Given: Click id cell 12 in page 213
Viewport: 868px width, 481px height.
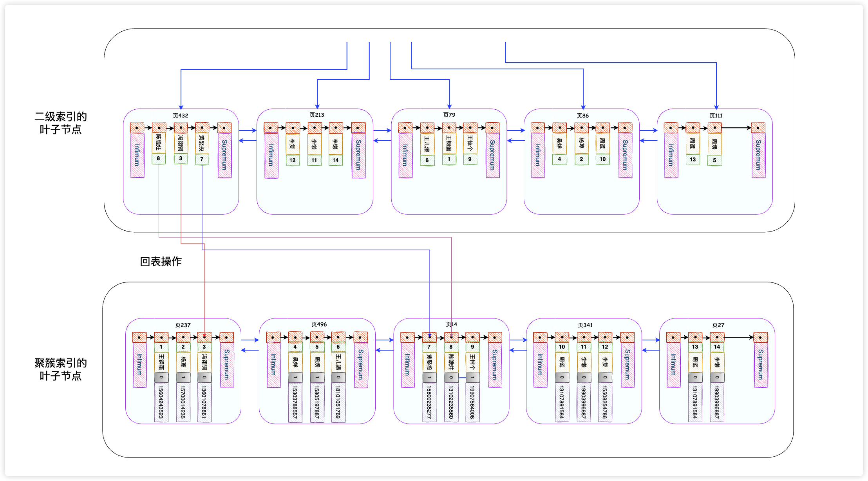Looking at the screenshot, I should (x=293, y=160).
